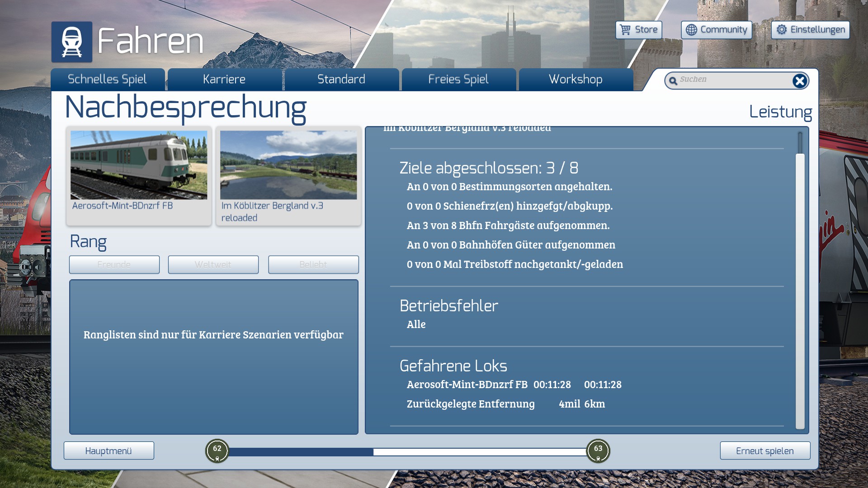Switch to the Schnelles Spiel tab

(x=107, y=80)
